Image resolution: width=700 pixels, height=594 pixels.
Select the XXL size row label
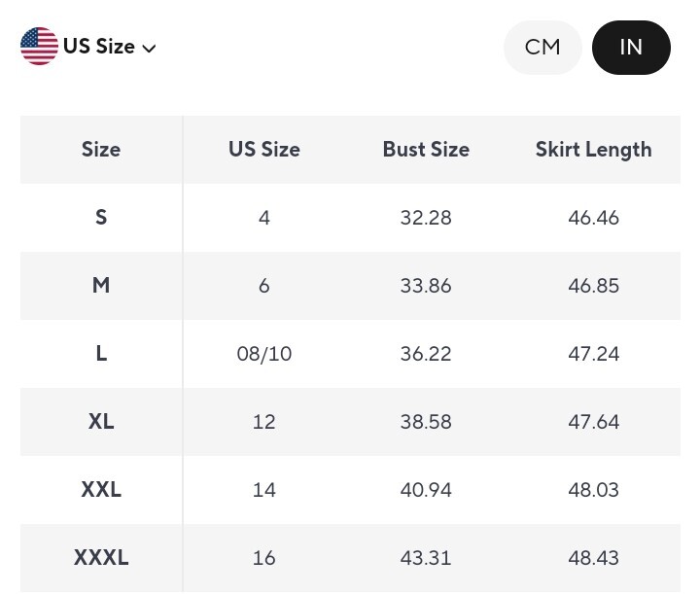101,490
